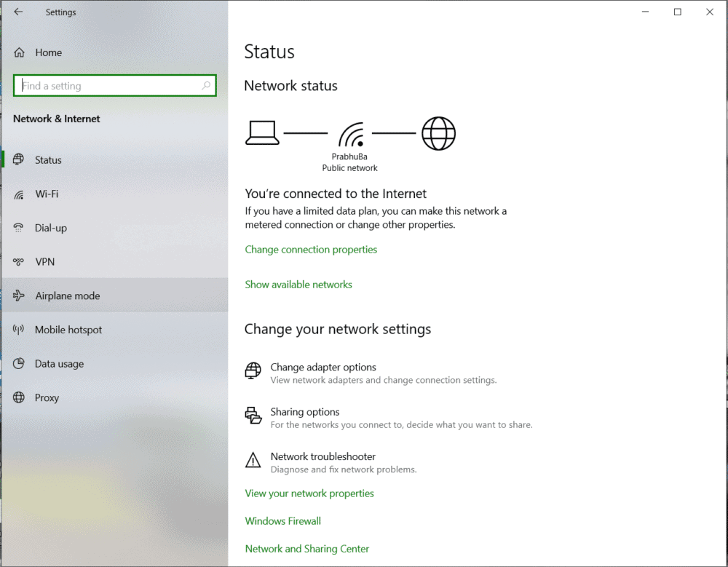
Task: Select the Wi-Fi icon in the sidebar
Action: tap(20, 194)
